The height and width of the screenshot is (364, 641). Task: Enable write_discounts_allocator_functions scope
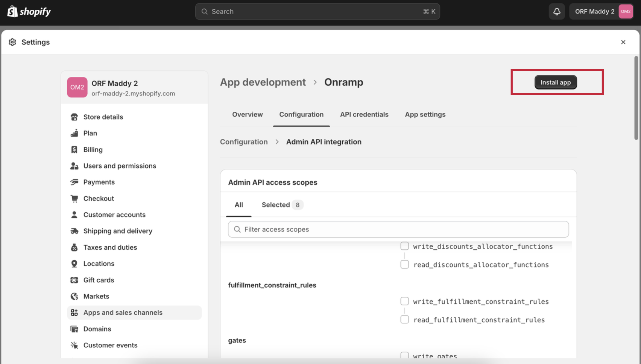404,246
